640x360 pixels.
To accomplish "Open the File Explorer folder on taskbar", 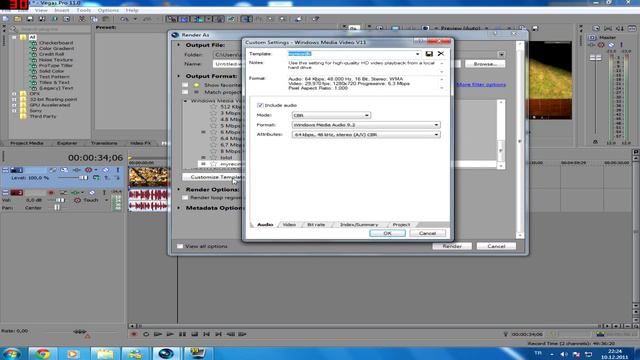I will 104,353.
